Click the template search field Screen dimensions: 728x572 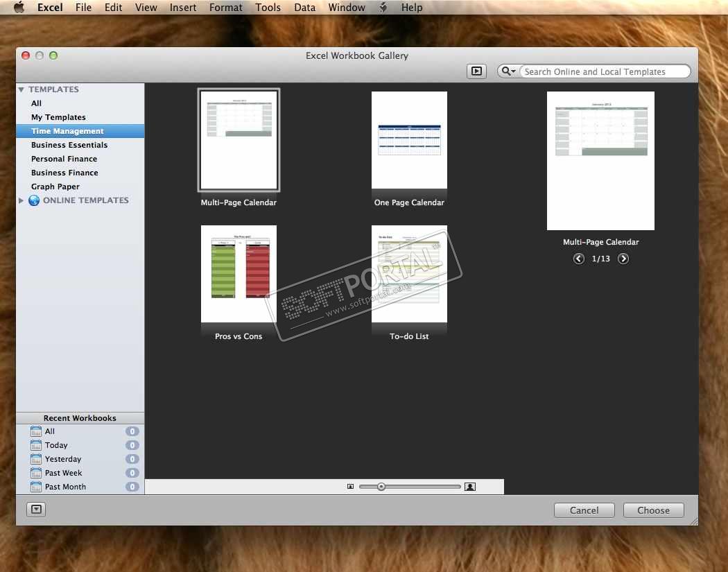tap(605, 71)
